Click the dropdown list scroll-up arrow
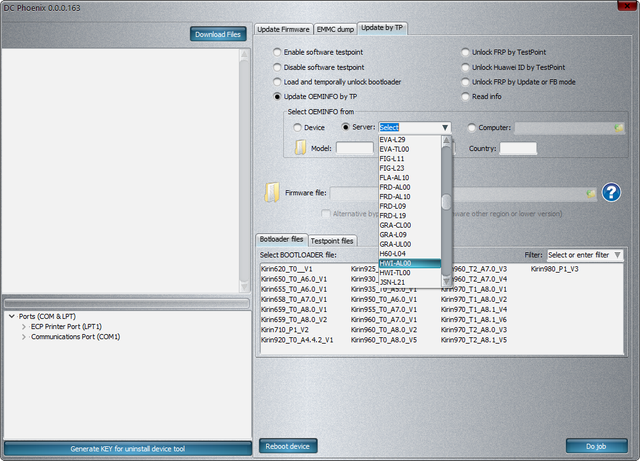The width and height of the screenshot is (640, 461). [447, 140]
